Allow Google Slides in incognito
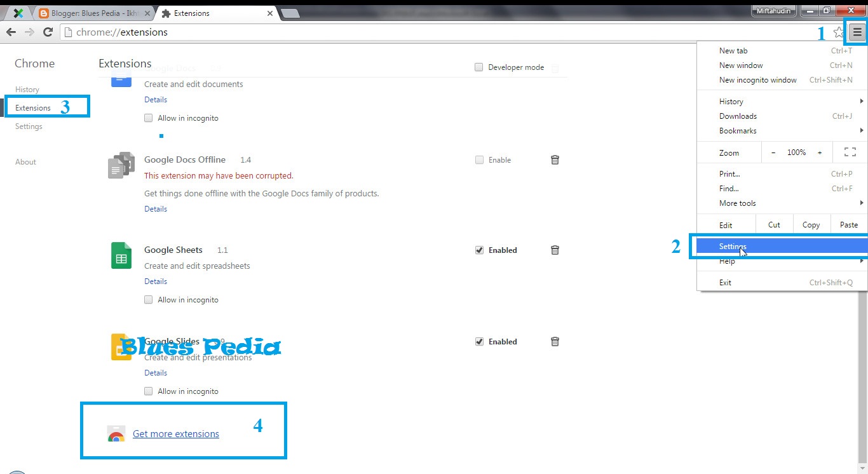 tap(149, 391)
